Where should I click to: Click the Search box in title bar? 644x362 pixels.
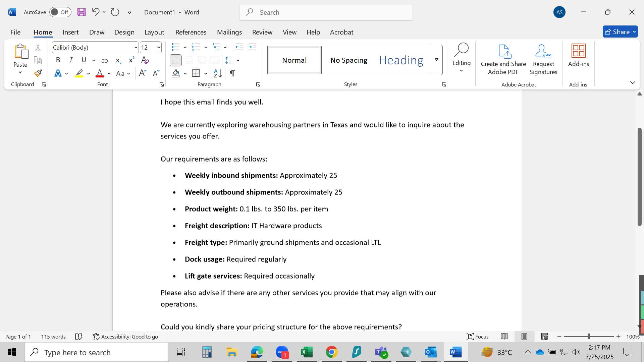tap(326, 12)
